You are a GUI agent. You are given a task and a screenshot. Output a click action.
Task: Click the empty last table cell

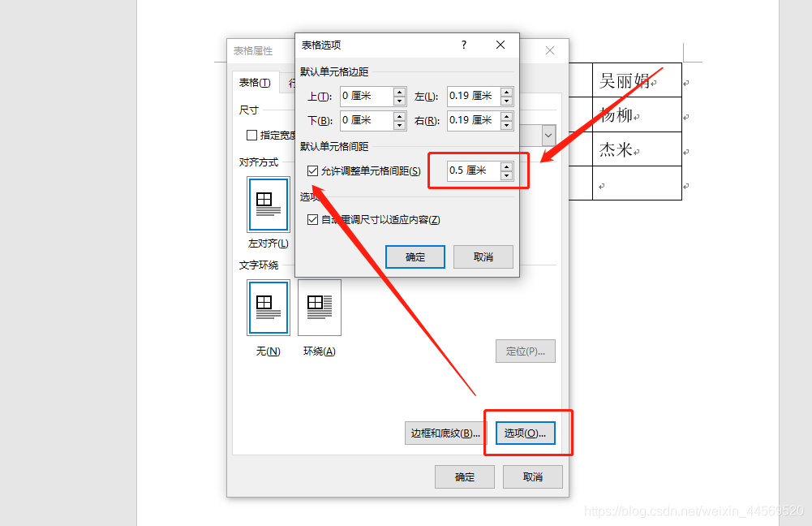pyautogui.click(x=637, y=183)
